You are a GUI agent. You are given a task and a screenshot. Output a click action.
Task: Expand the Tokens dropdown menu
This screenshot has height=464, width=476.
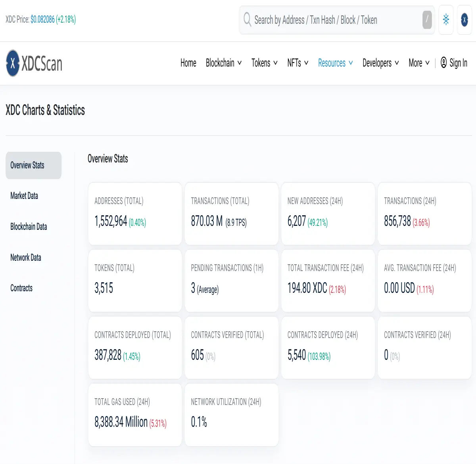pos(265,63)
